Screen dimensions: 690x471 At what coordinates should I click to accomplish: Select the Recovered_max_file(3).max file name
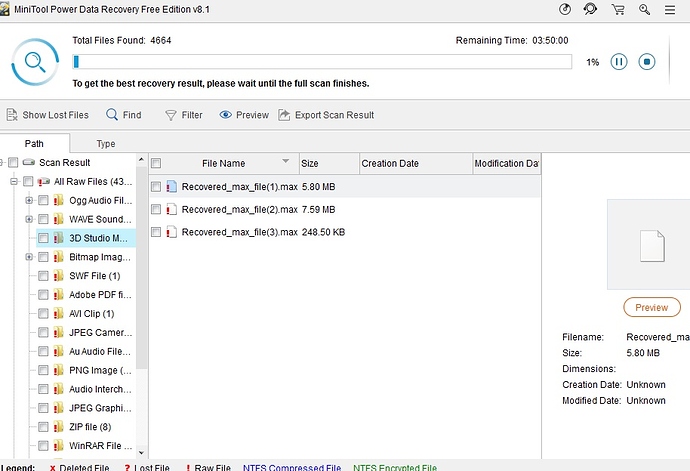click(239, 232)
